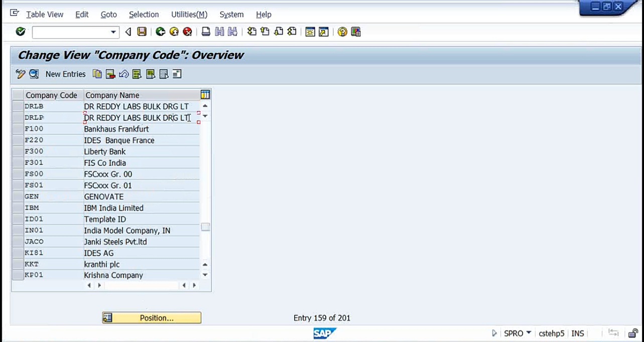The height and width of the screenshot is (342, 644).
Task: Click the Copy As icon
Action: 97,74
